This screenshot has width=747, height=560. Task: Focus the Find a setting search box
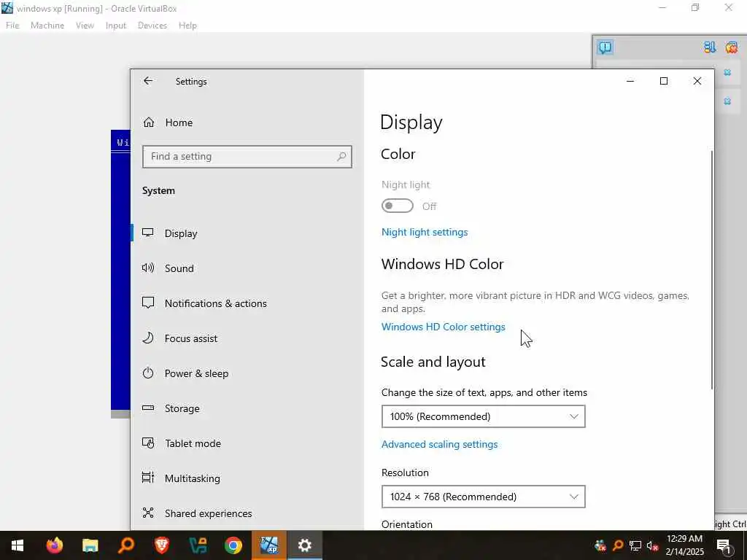pos(247,156)
